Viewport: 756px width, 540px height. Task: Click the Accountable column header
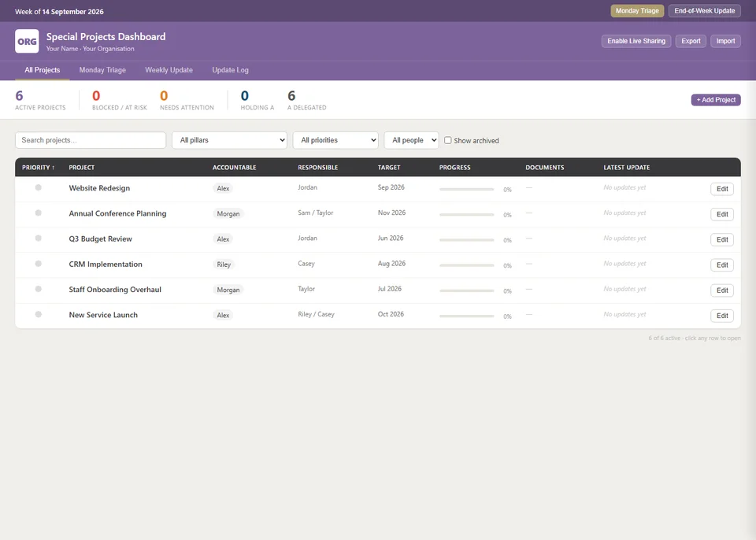pyautogui.click(x=235, y=168)
